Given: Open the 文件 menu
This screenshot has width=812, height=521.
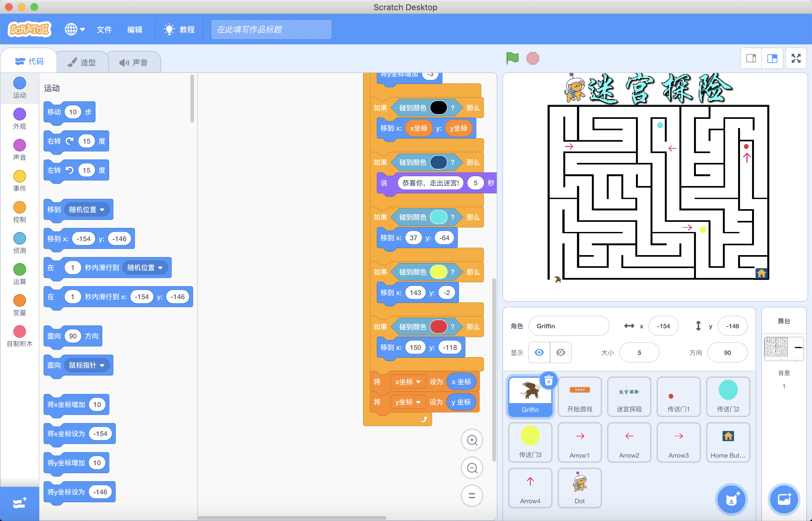Looking at the screenshot, I should pyautogui.click(x=104, y=29).
